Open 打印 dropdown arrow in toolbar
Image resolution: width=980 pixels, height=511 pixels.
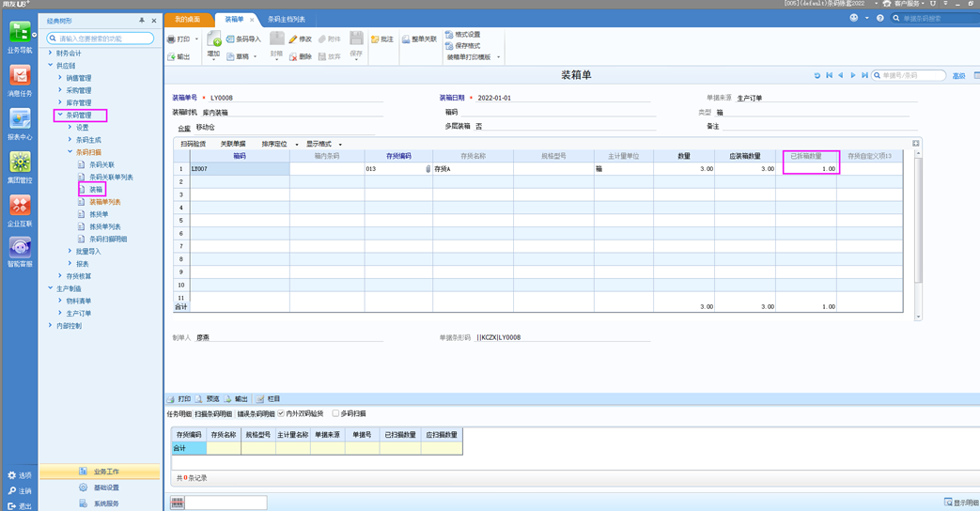(x=196, y=39)
